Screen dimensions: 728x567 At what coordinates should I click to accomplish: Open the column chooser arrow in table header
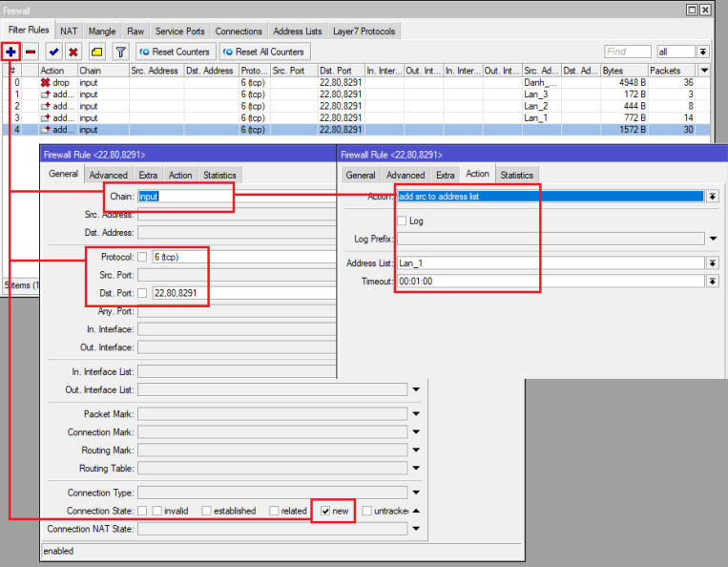pyautogui.click(x=704, y=71)
